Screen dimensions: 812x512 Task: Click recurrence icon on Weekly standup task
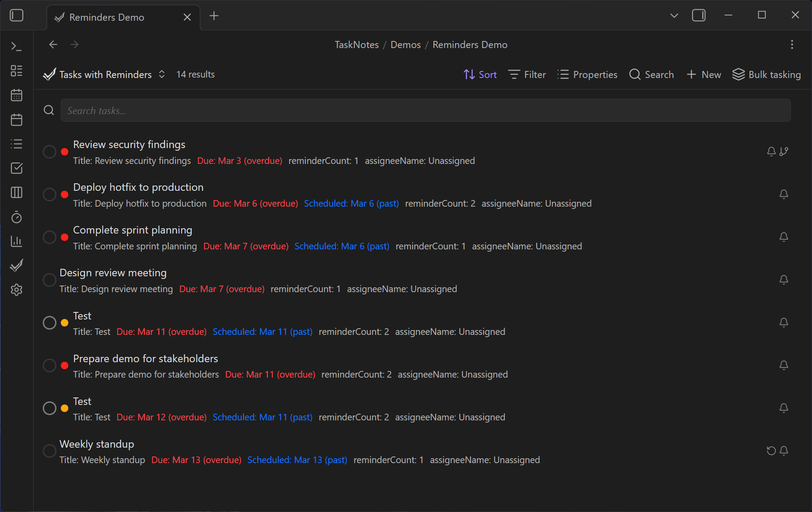coord(771,451)
